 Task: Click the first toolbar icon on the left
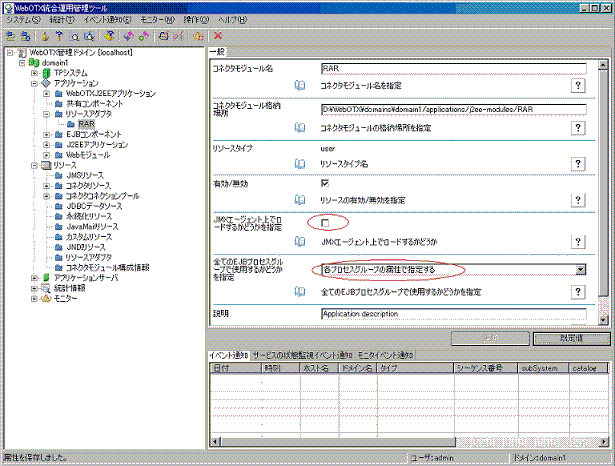pos(11,35)
